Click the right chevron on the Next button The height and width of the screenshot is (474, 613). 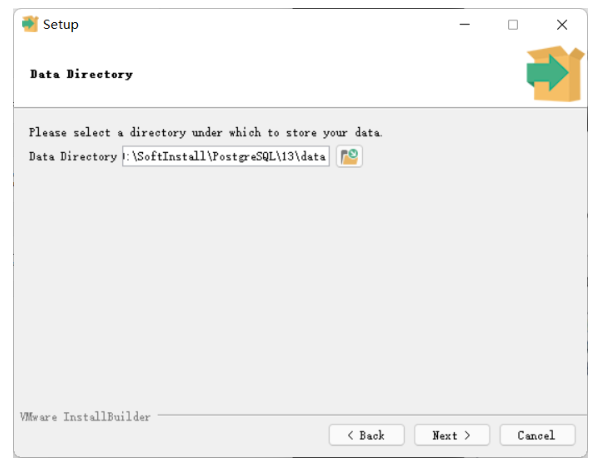pos(467,435)
